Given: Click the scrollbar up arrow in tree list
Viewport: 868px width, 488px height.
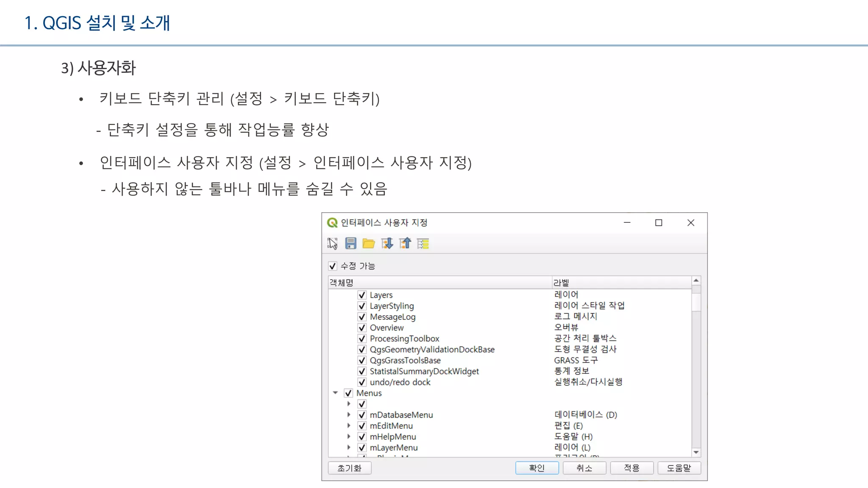Looking at the screenshot, I should click(x=696, y=280).
